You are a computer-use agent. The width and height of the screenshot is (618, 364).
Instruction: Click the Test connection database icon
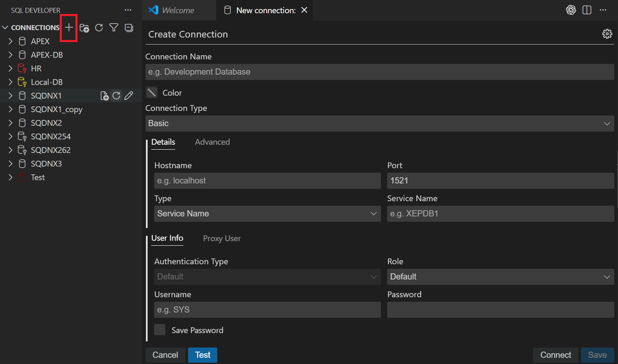22,177
